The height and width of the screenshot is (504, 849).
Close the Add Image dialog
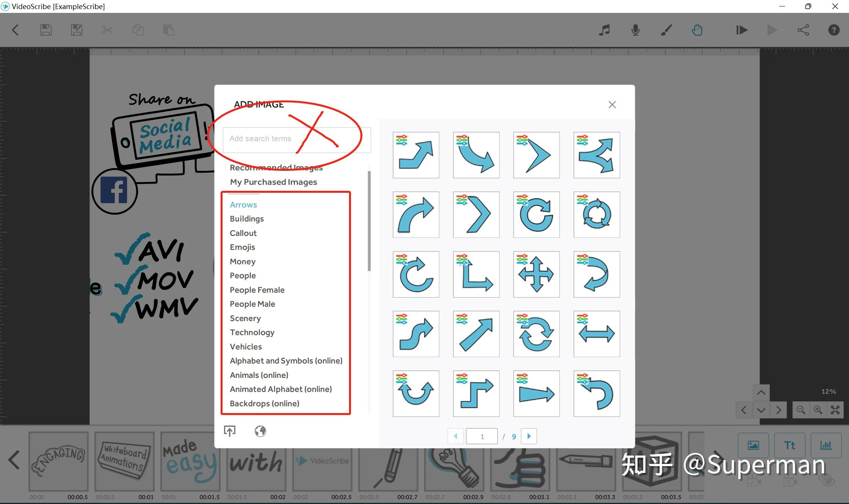pos(612,105)
